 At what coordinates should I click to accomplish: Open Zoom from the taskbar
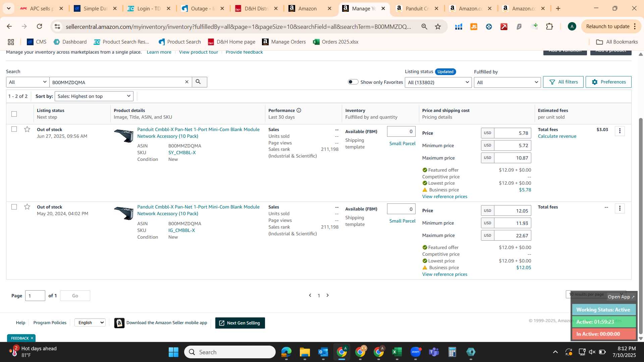point(416,352)
